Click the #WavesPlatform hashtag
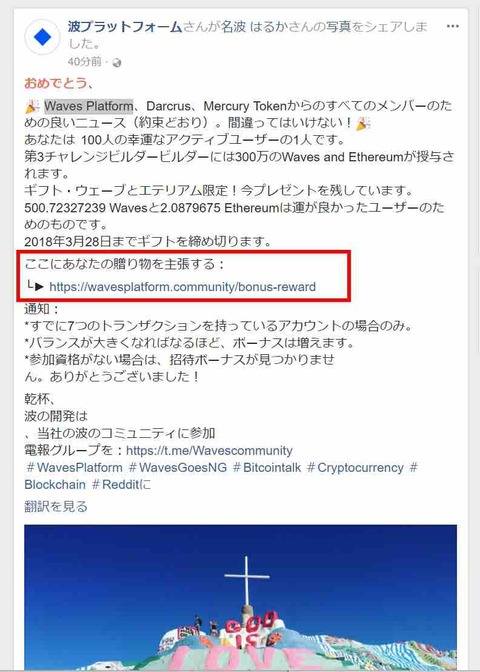The image size is (480, 672). click(74, 467)
